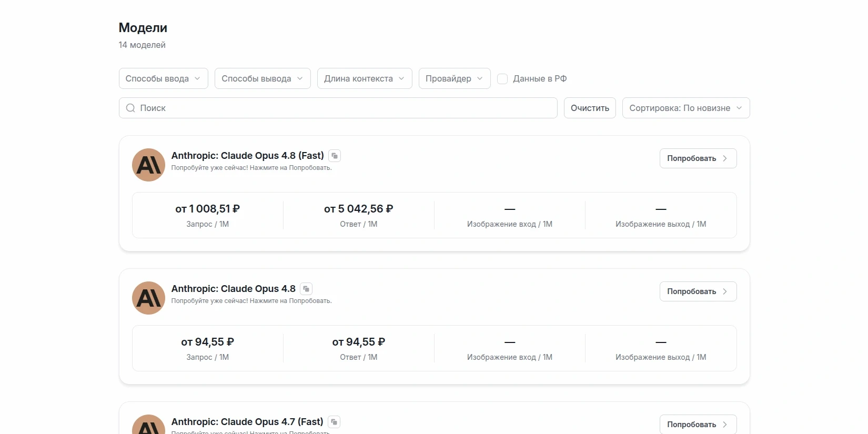Click Ответ / 1М label in Opus 4.8 card
Image resolution: width=868 pixels, height=434 pixels.
(359, 357)
